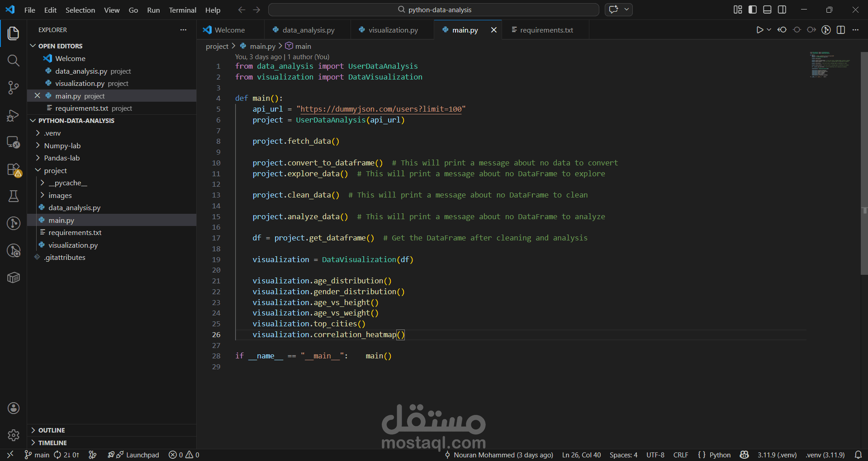
Task: Click main branch indicator in status bar
Action: click(37, 455)
